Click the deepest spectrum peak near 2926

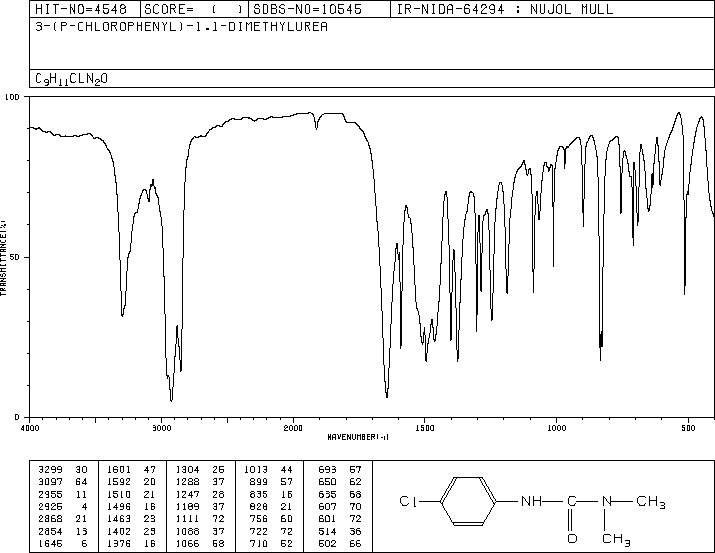click(171, 400)
